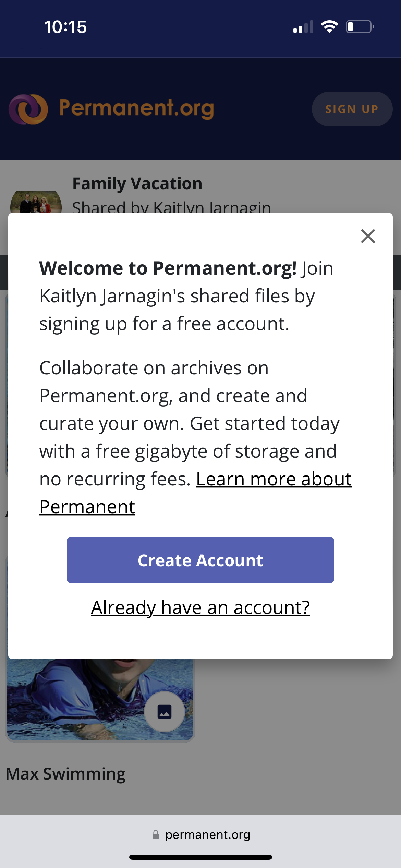Dismiss the welcome dialog with the X
The width and height of the screenshot is (401, 868).
tap(368, 236)
